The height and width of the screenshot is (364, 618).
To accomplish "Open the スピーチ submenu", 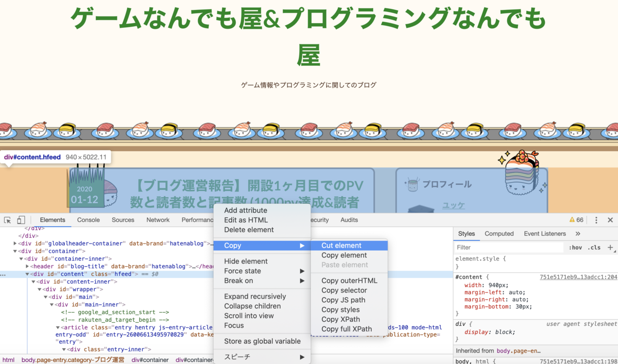I will [x=262, y=357].
